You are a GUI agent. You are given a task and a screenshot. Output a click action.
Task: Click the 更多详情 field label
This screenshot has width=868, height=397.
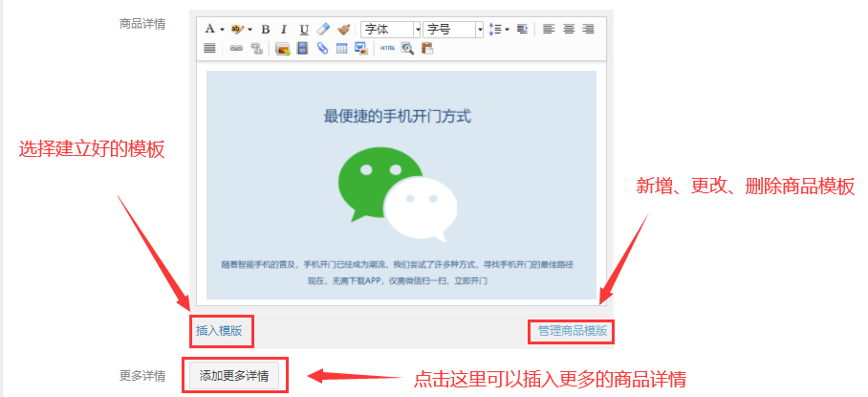click(x=142, y=376)
